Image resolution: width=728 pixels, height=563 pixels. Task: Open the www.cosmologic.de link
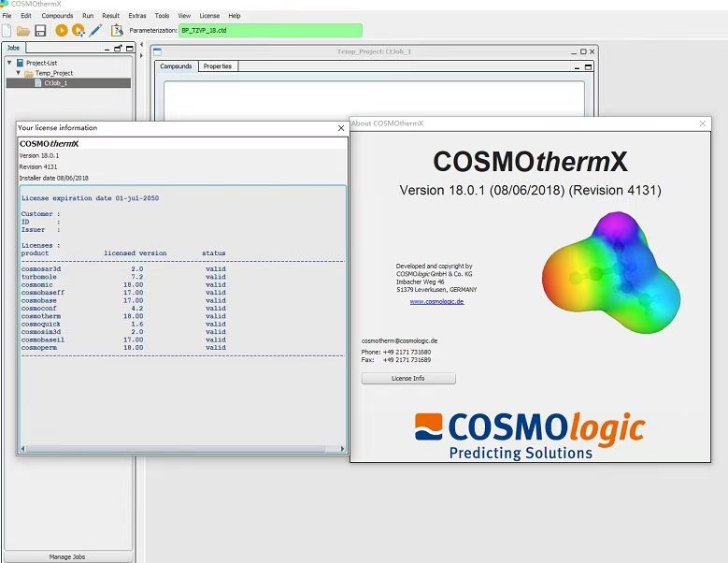point(436,301)
